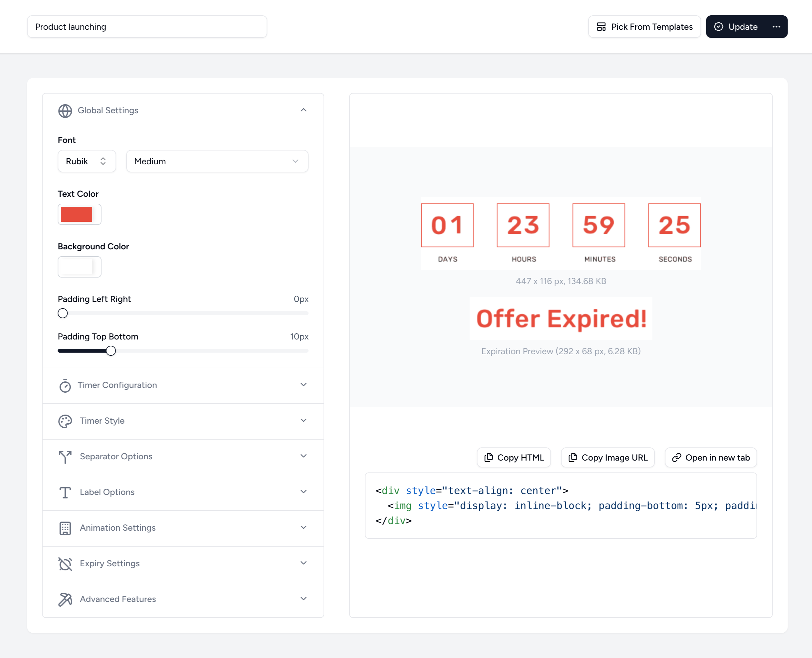Click the Label Options text icon
812x658 pixels.
65,492
